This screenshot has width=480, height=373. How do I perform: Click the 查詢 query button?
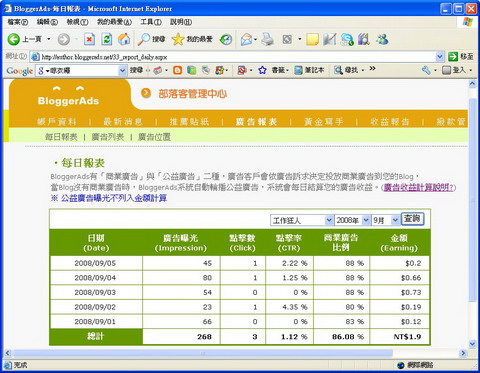point(413,219)
